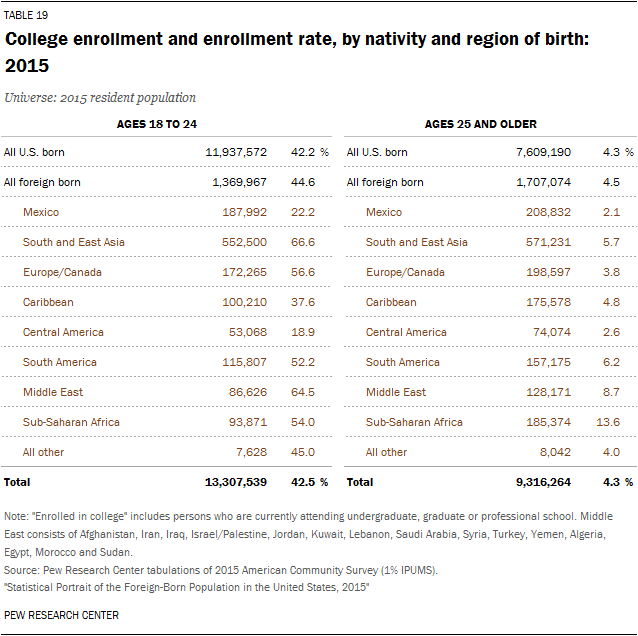This screenshot has width=638, height=636.
Task: Click the "AGES 25 AND OLDER" column header
Action: [x=480, y=125]
